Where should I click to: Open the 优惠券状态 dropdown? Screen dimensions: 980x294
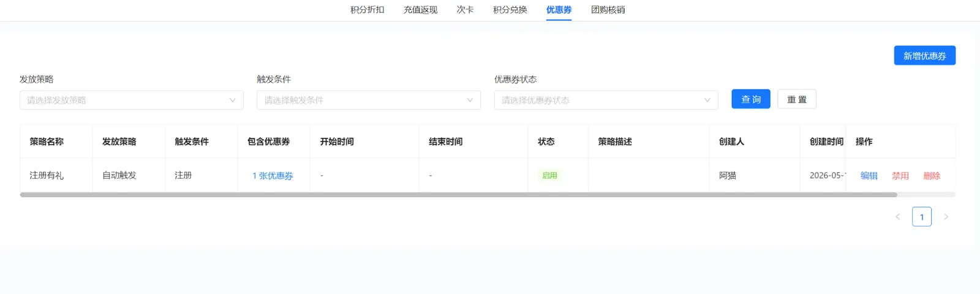[606, 100]
